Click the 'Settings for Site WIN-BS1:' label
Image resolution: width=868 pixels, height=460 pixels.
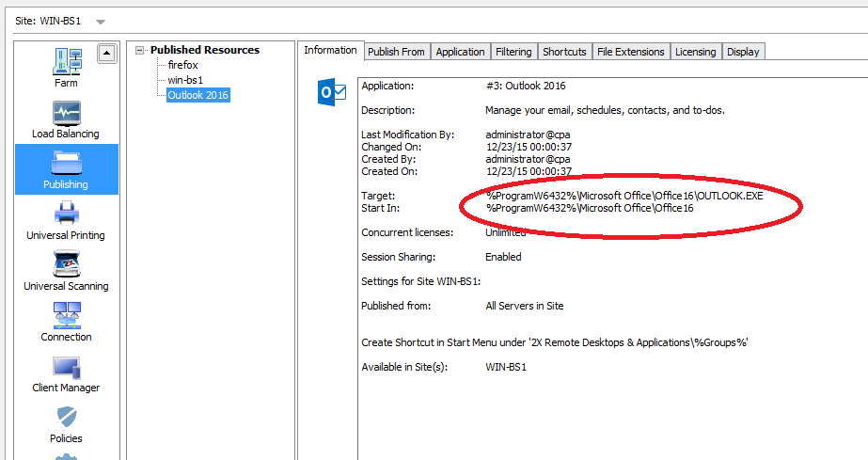tap(420, 281)
